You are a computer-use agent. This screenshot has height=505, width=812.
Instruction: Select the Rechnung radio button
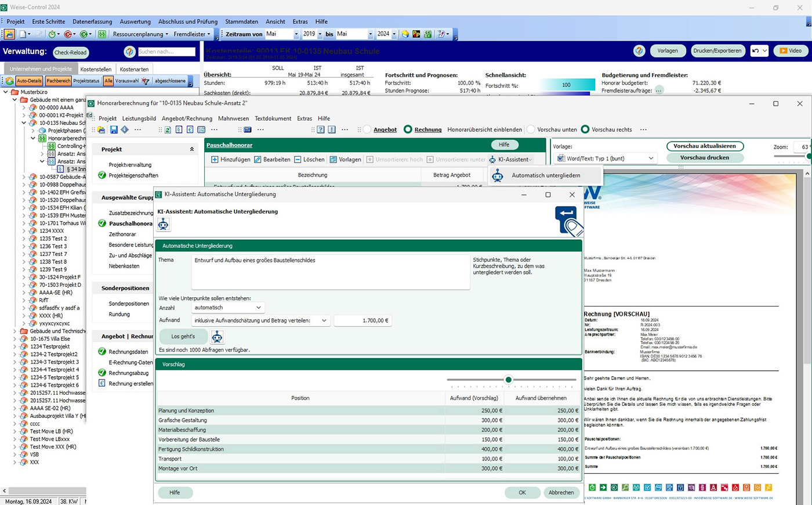point(408,129)
